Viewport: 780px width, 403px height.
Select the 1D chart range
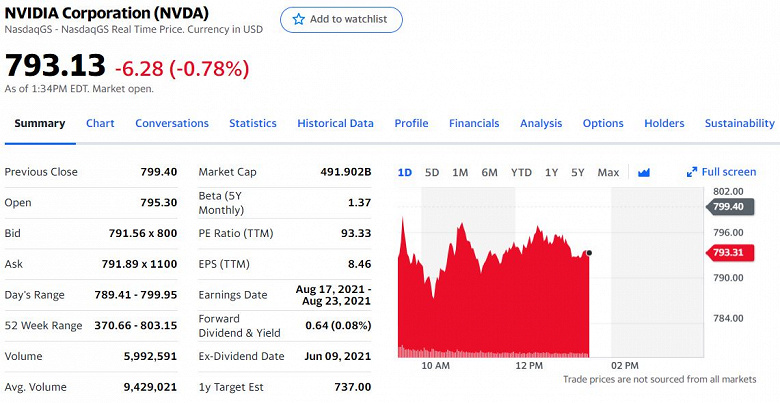click(405, 172)
